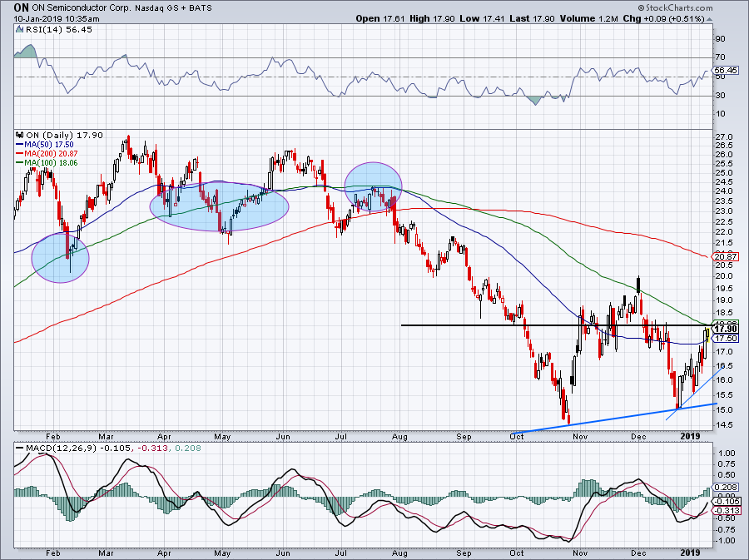The width and height of the screenshot is (749, 560).
Task: Select the RSI(14) 56.45 legend label
Action: [59, 30]
